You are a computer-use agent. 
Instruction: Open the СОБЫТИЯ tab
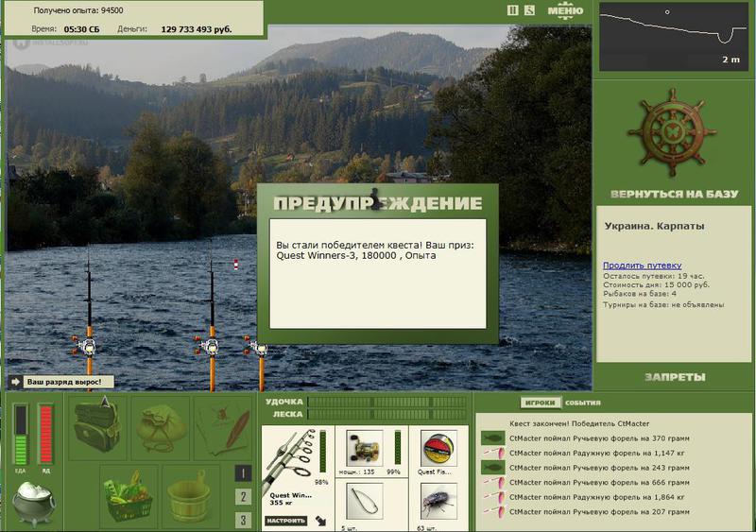coord(582,403)
